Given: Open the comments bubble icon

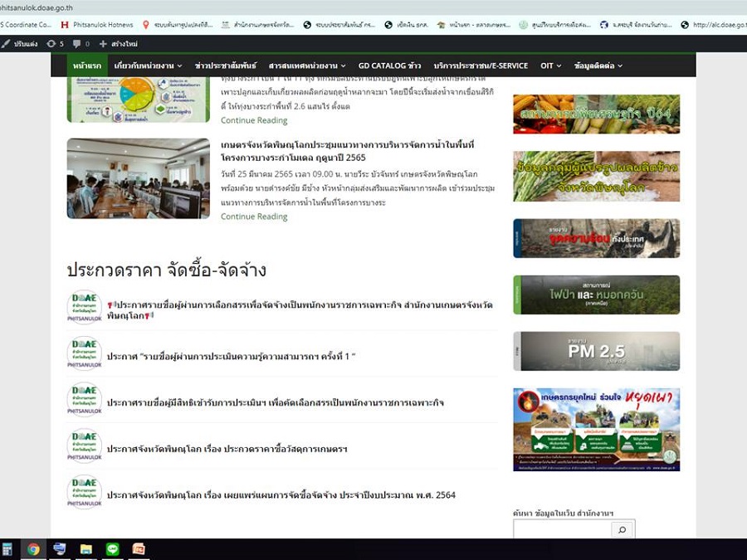Looking at the screenshot, I should coord(76,44).
